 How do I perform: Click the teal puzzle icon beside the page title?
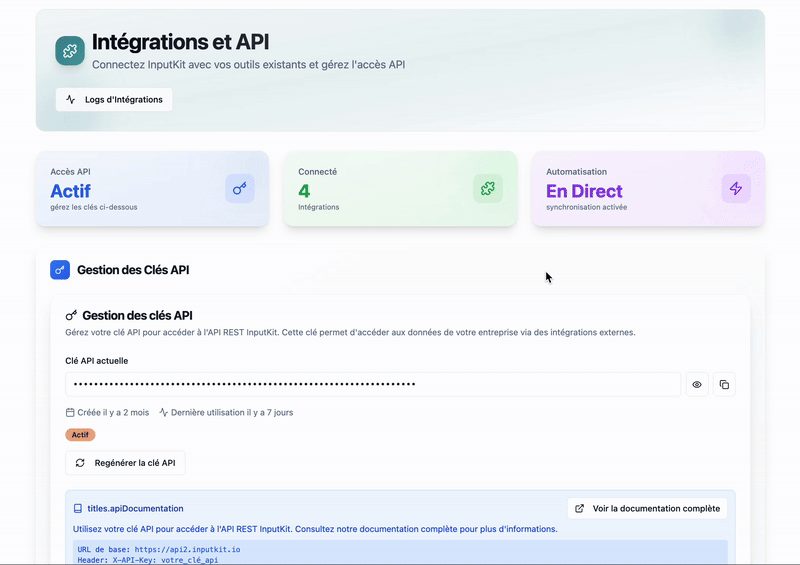[x=70, y=51]
